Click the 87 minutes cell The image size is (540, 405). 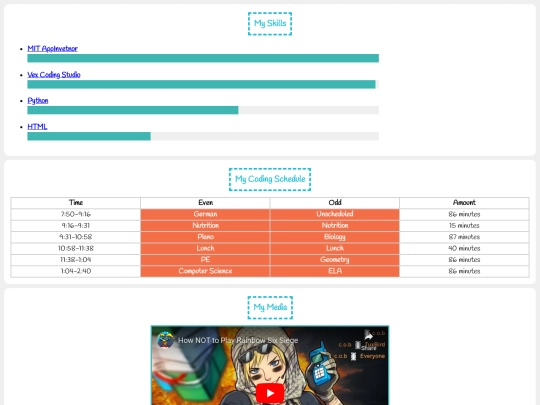coord(464,237)
